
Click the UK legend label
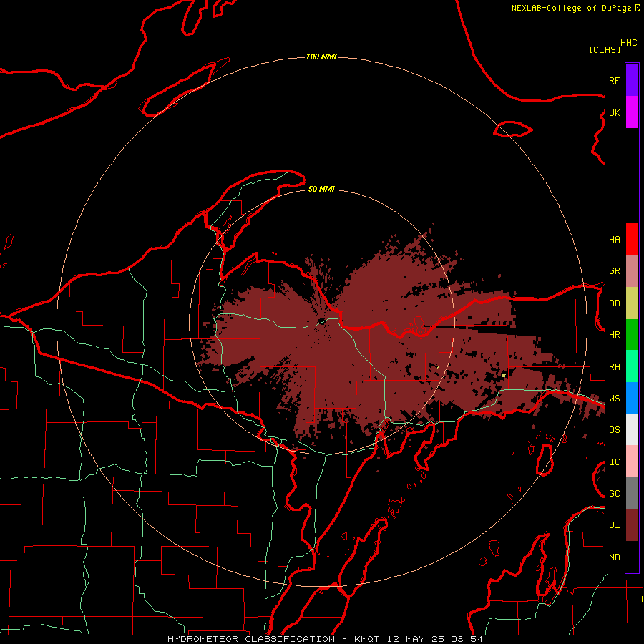(614, 112)
